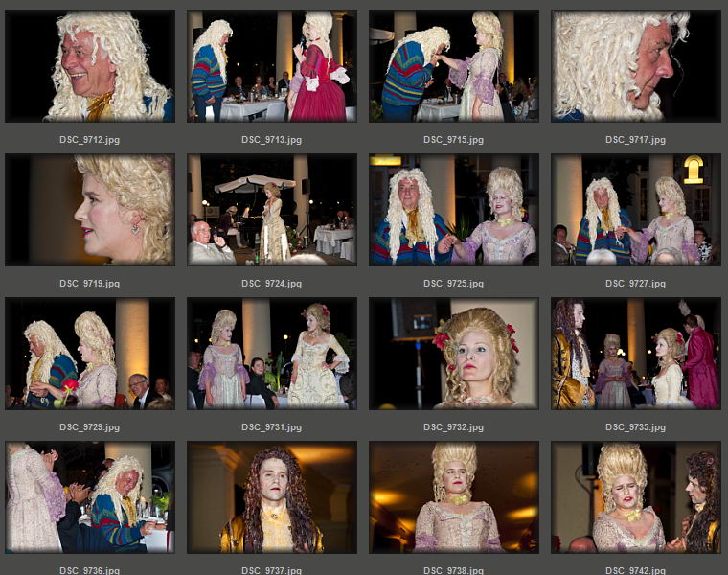Select the DSC_9712.jpg thumbnail

coord(90,66)
